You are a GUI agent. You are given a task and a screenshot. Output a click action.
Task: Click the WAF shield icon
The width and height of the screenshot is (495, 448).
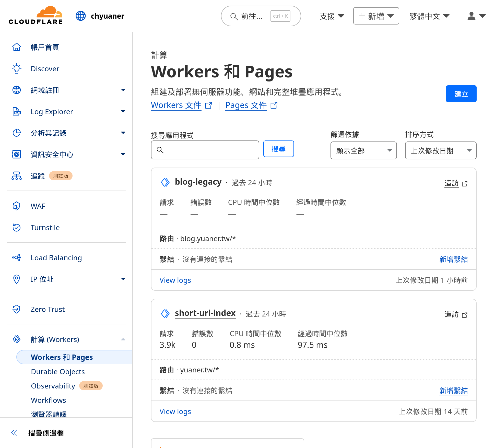point(17,206)
